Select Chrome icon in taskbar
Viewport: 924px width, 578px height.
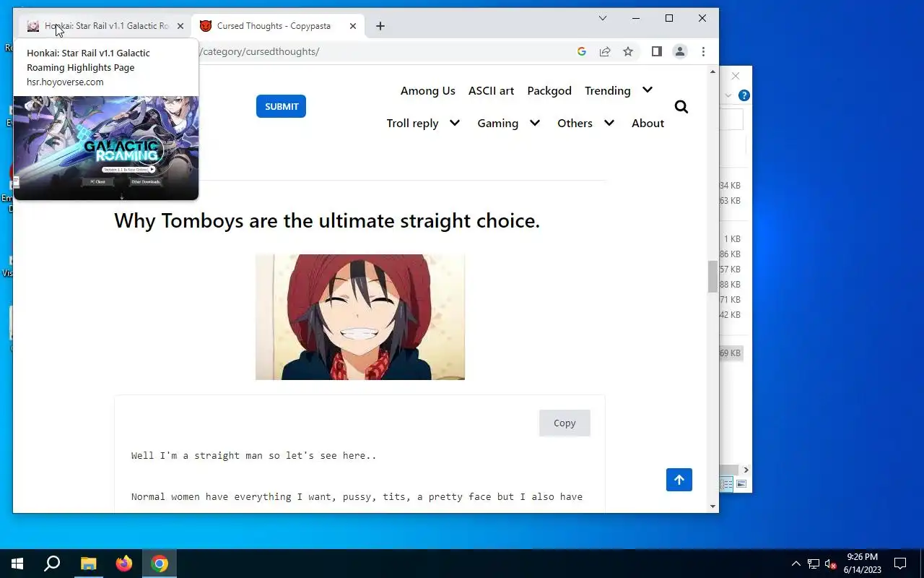[160, 564]
